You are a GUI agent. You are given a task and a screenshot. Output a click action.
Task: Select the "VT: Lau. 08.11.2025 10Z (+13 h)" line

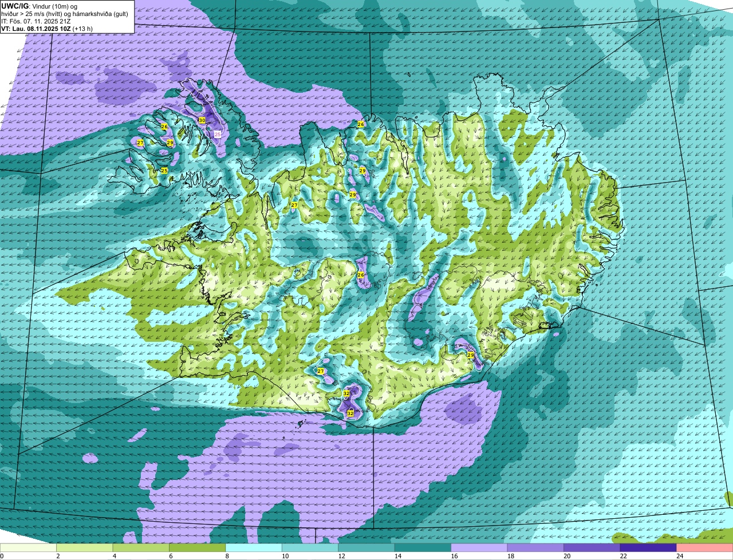click(x=48, y=28)
